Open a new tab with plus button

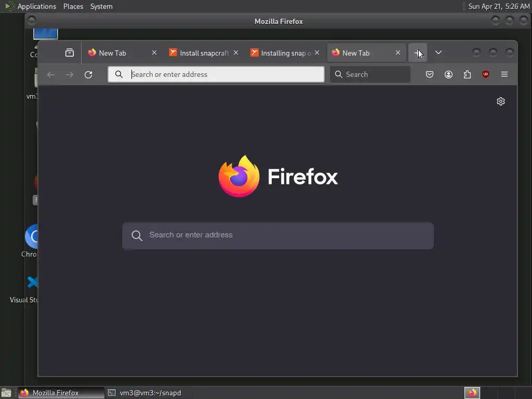(418, 52)
